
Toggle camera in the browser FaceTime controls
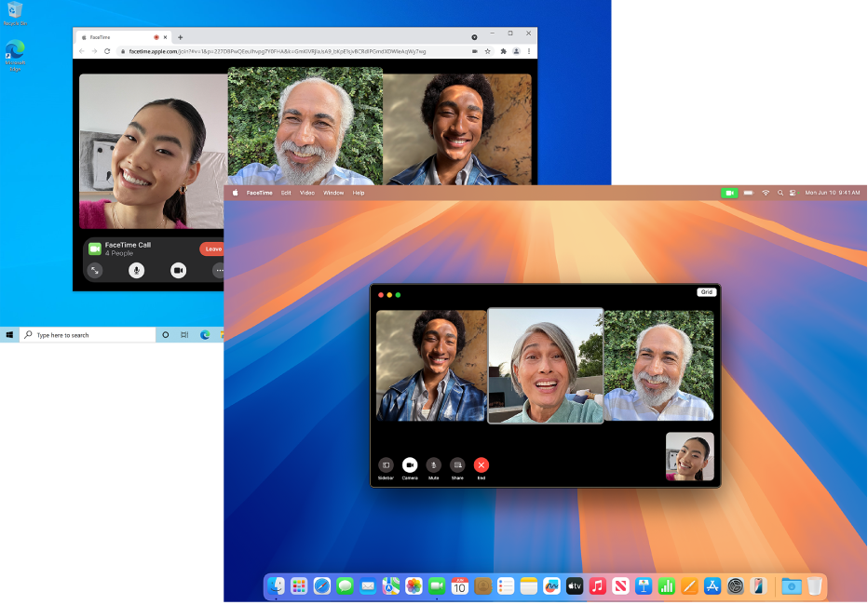(x=178, y=271)
